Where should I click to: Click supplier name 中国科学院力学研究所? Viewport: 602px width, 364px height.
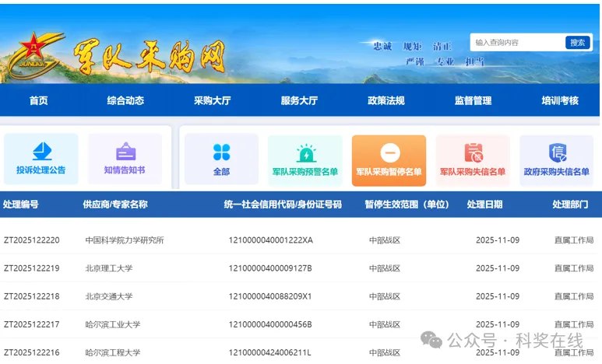tap(125, 240)
